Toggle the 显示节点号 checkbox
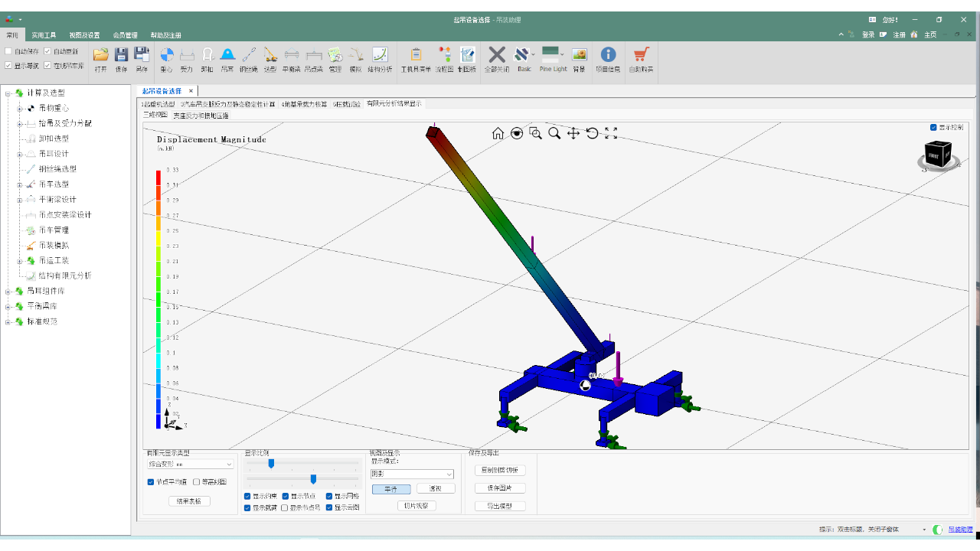Viewport: 980px width, 551px height. tap(285, 507)
